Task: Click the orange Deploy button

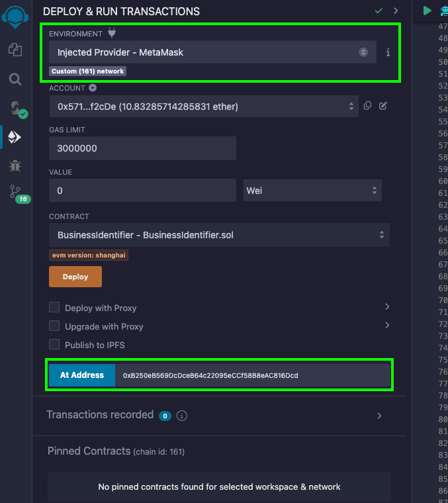Action: (x=75, y=277)
